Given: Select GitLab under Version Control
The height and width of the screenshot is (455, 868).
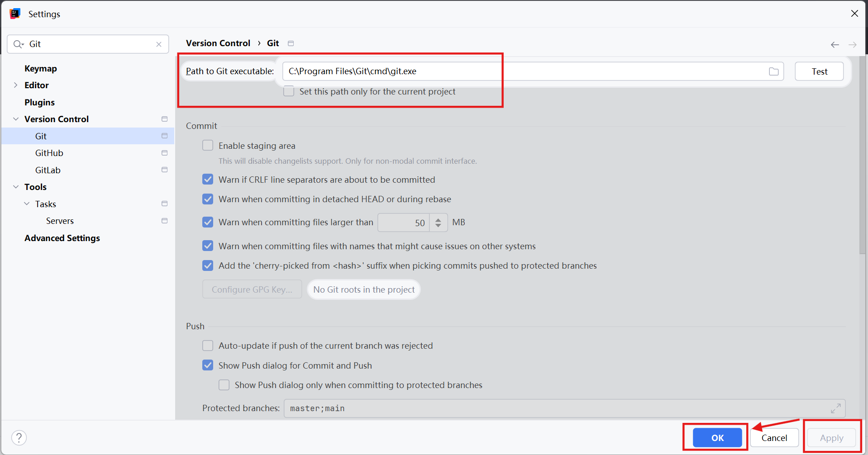Looking at the screenshot, I should (48, 170).
